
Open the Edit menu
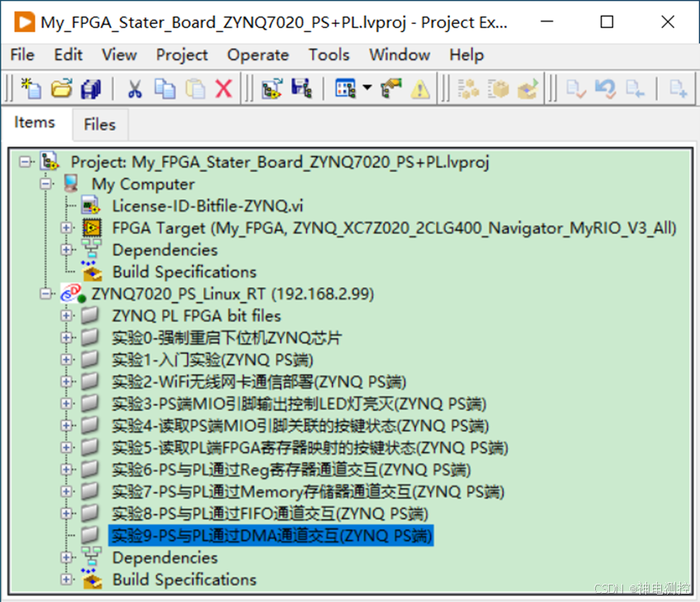69,55
